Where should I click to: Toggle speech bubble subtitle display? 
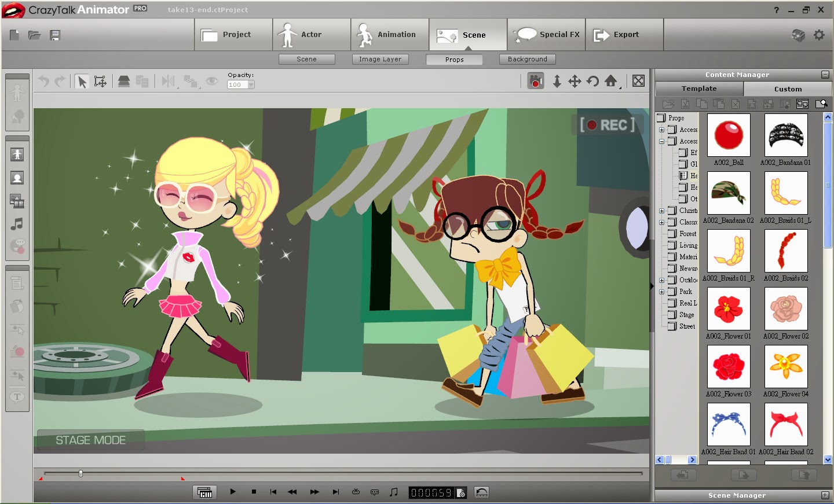375,492
